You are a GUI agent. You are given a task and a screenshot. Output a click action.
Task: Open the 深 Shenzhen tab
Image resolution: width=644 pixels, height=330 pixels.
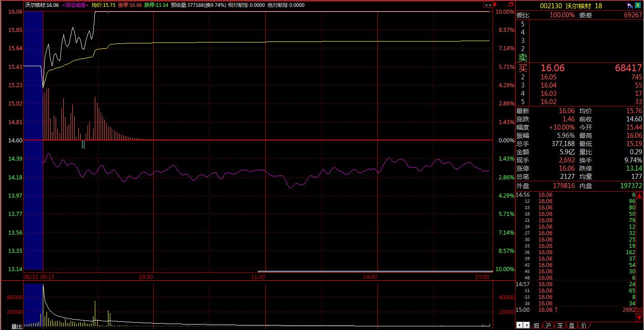tap(560, 325)
